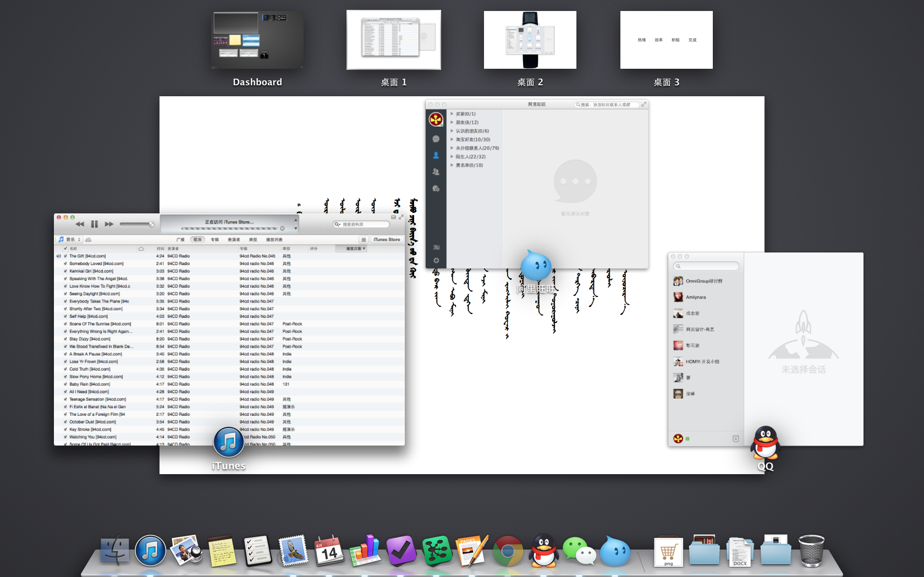Adjust the iTunes volume slider
924x577 pixels.
pyautogui.click(x=136, y=224)
